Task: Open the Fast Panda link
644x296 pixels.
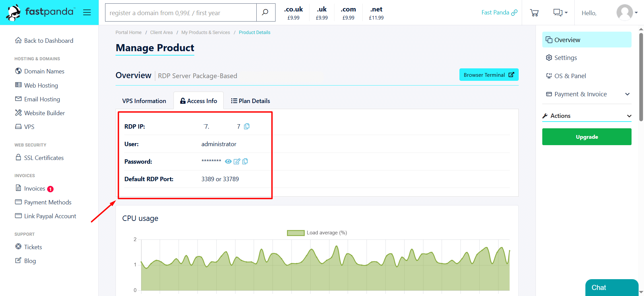Action: click(499, 12)
